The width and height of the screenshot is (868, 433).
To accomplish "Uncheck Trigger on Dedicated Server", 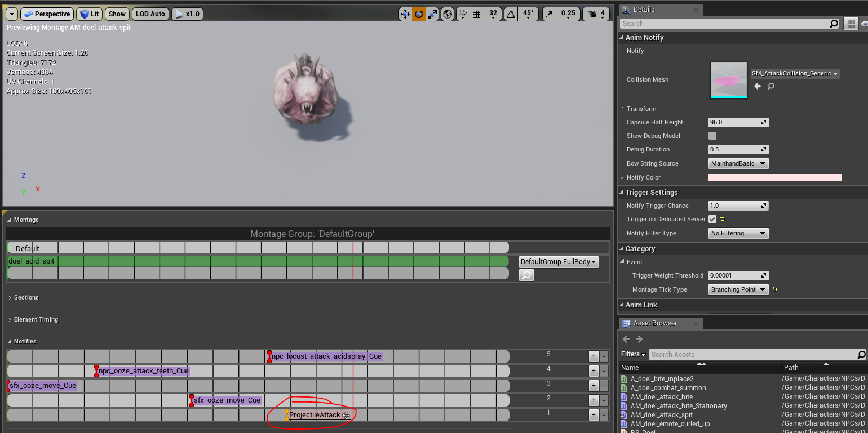I will coord(712,219).
